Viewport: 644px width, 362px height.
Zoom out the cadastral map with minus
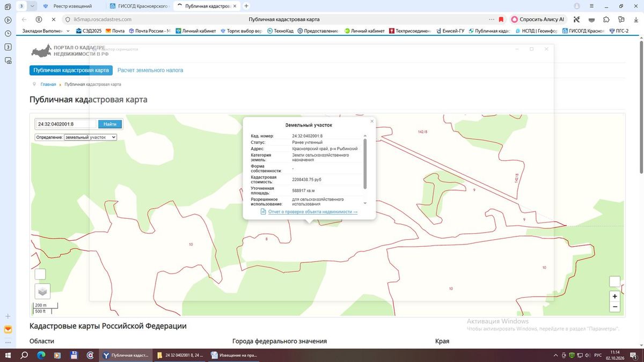pos(615,307)
